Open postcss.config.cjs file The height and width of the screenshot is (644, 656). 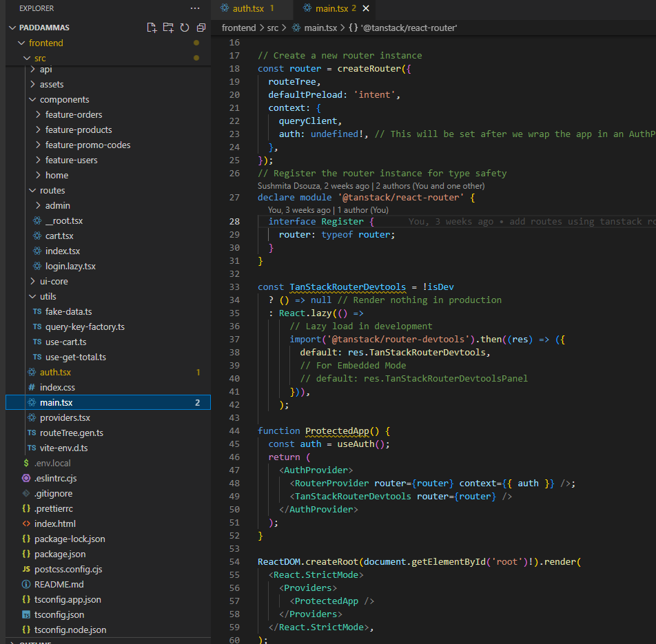point(69,570)
